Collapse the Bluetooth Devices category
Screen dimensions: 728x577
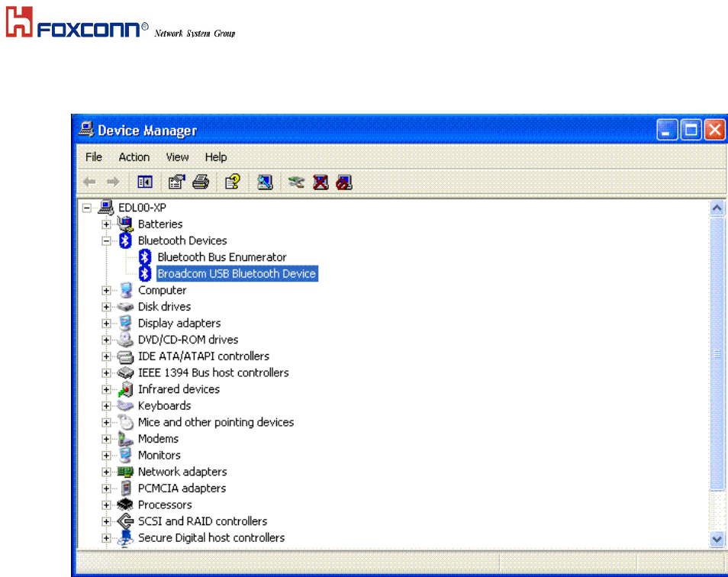coord(106,241)
